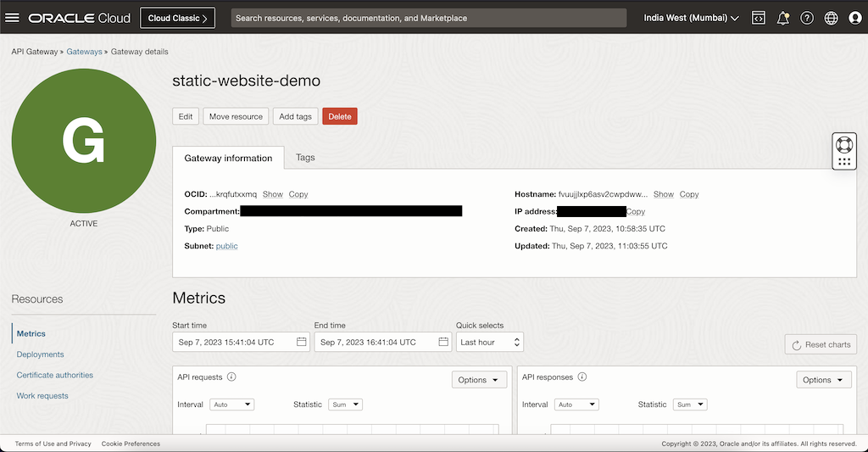
Task: Click the Created timestamp value
Action: [607, 229]
